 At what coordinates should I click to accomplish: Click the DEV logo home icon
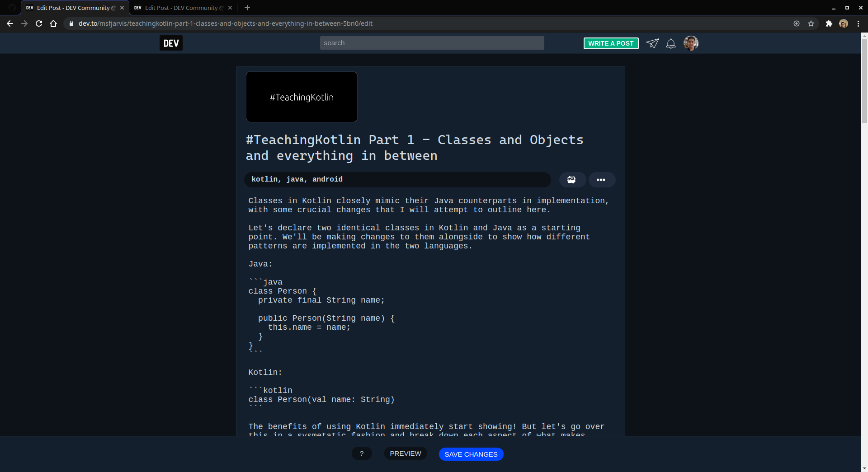171,43
